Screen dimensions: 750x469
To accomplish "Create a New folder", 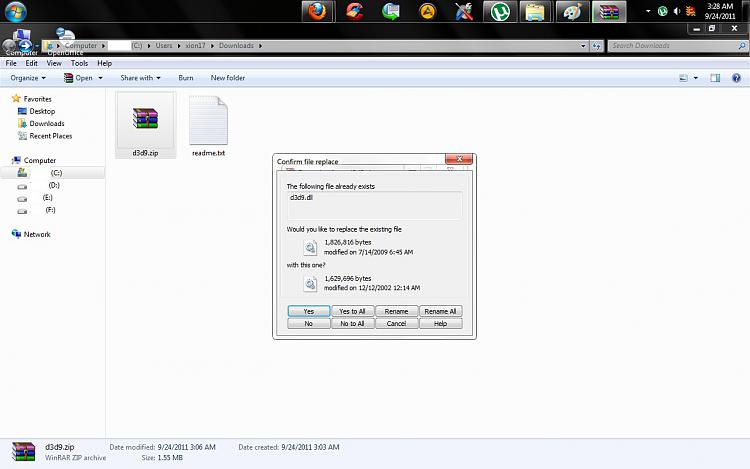I will tap(228, 78).
